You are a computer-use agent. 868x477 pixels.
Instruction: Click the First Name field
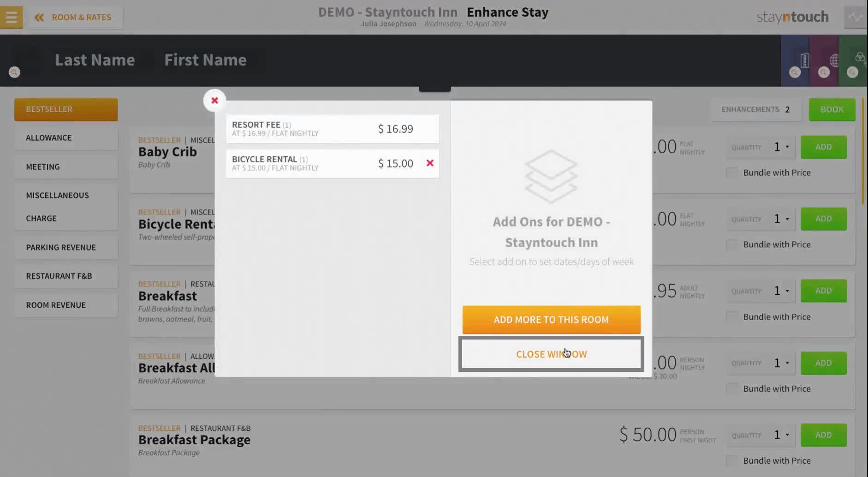coord(206,60)
